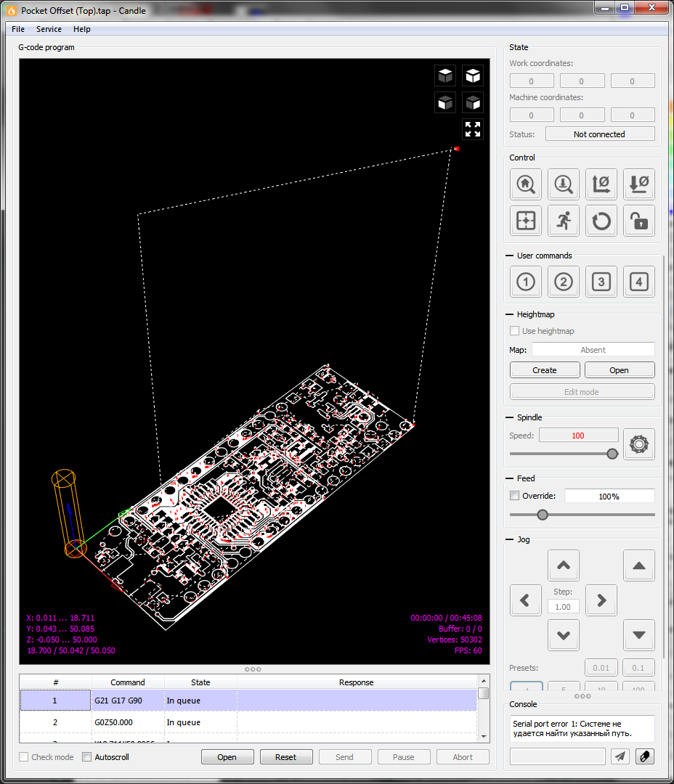
Task: Jog X axis left with left chevron
Action: [525, 600]
